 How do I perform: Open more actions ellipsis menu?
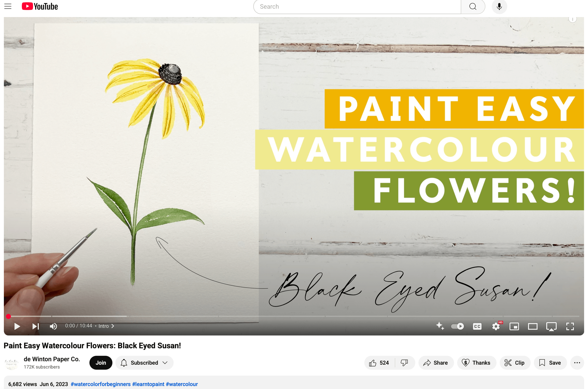click(x=577, y=363)
